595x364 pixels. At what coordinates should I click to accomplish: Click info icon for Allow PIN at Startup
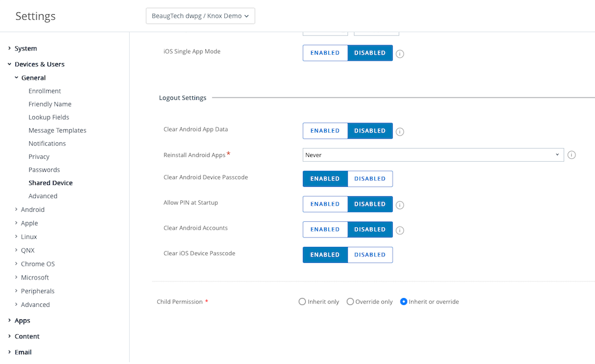[x=400, y=205]
